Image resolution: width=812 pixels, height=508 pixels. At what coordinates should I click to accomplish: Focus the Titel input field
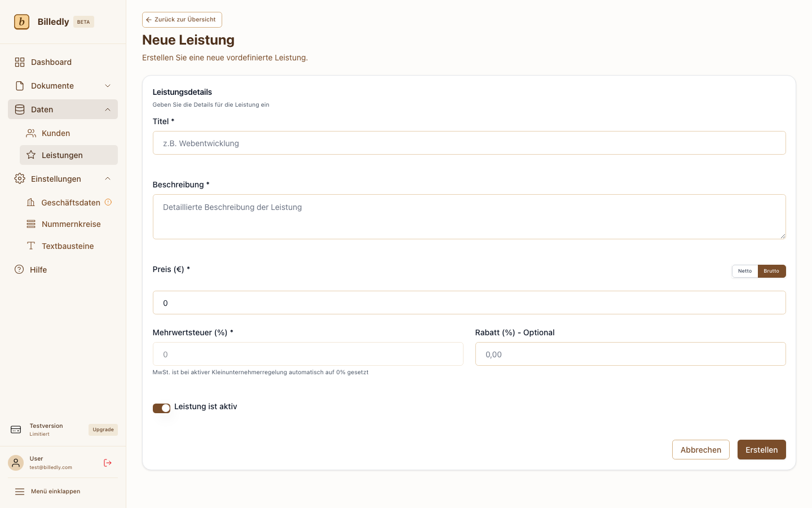[x=469, y=143]
